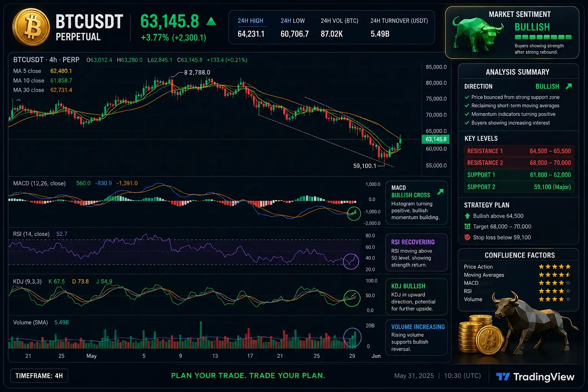Click the TIMEFRAME: 4H badge
This screenshot has height=392, width=588.
click(x=39, y=376)
